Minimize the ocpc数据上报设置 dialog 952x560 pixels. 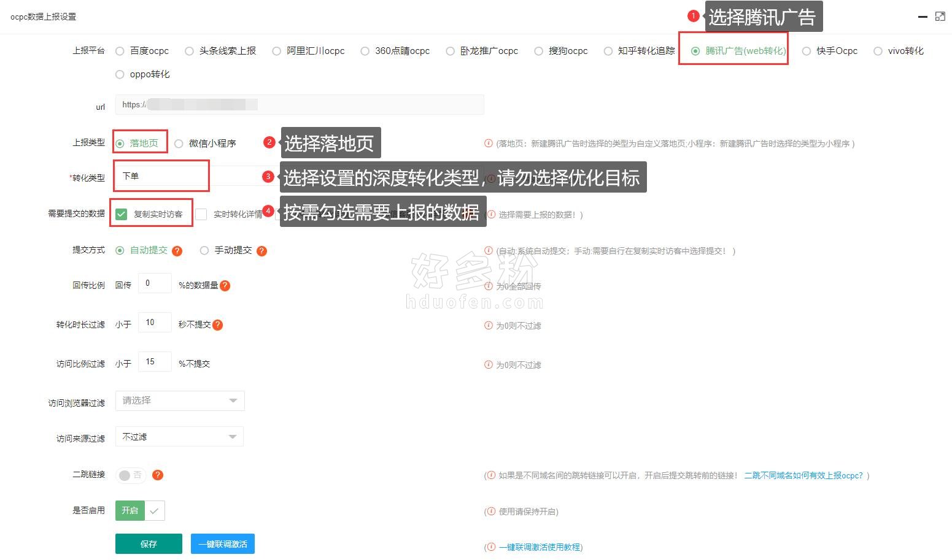(922, 17)
